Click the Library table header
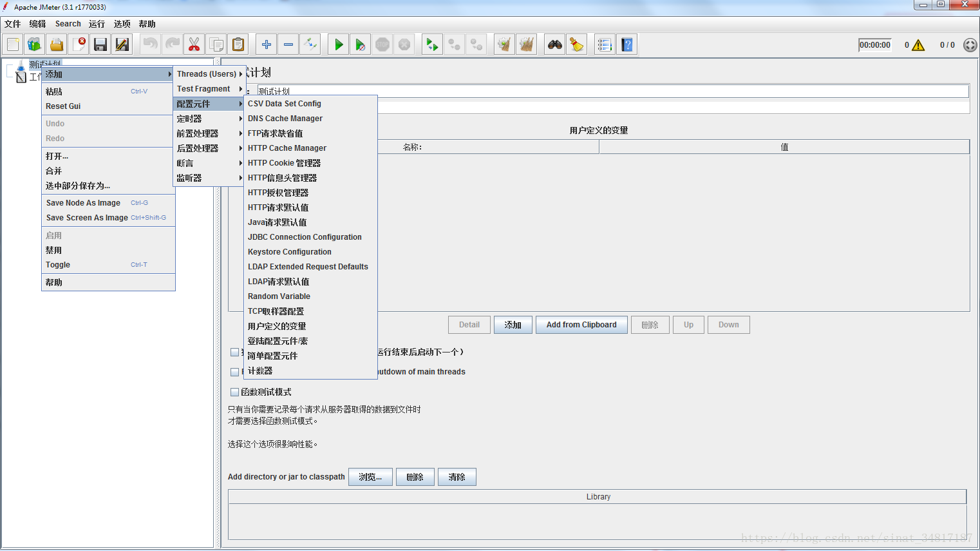The height and width of the screenshot is (551, 980). (598, 497)
